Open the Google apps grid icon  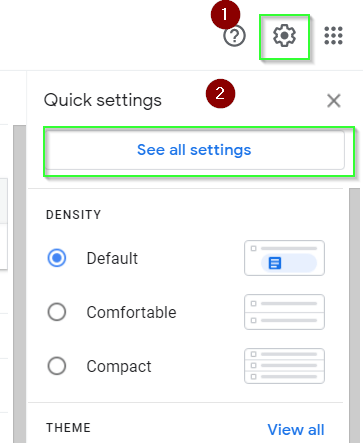click(x=333, y=36)
